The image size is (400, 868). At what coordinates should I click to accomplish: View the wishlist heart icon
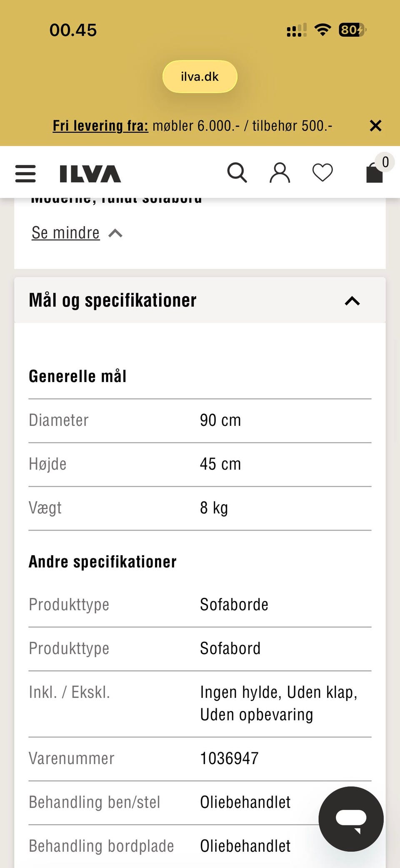pyautogui.click(x=322, y=172)
